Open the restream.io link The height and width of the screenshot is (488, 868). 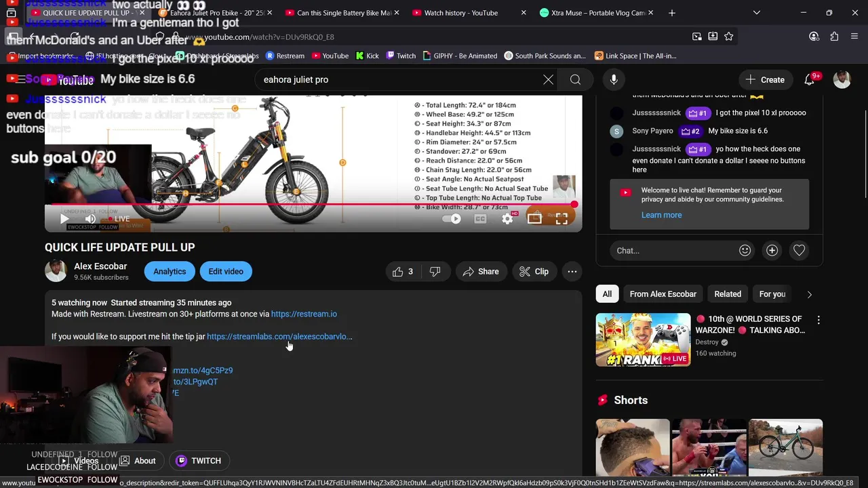click(x=304, y=314)
